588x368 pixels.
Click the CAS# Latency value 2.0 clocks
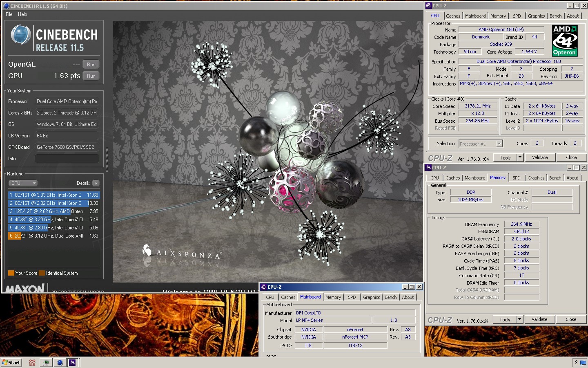[521, 239]
